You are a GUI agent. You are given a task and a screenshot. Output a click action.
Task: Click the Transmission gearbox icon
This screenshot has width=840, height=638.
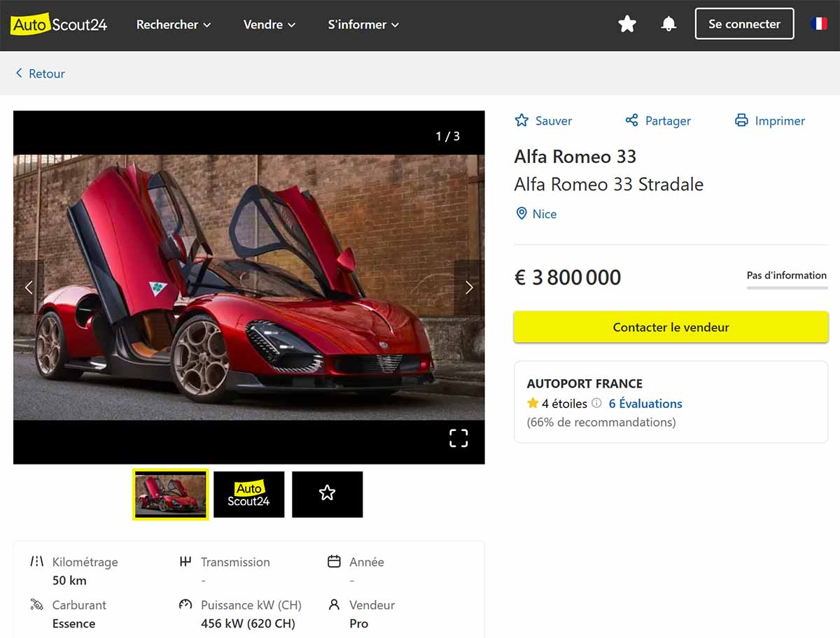click(185, 561)
